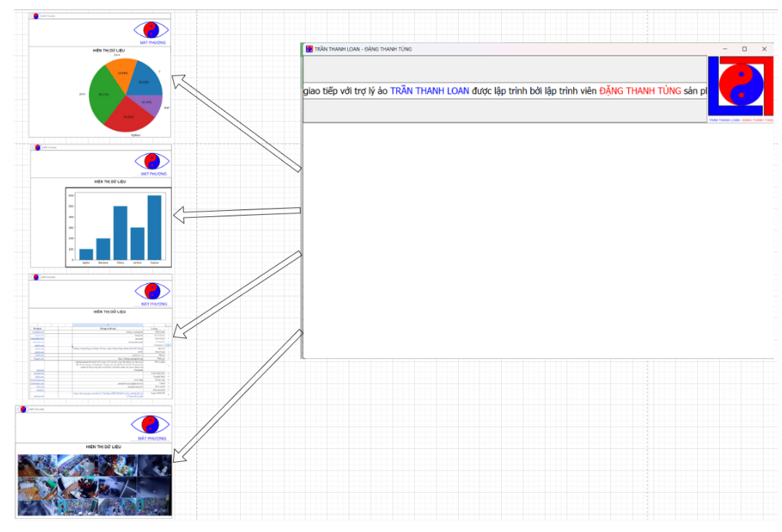The image size is (782, 532).
Task: Click the highlighted column header of the data table
Action: point(108,325)
